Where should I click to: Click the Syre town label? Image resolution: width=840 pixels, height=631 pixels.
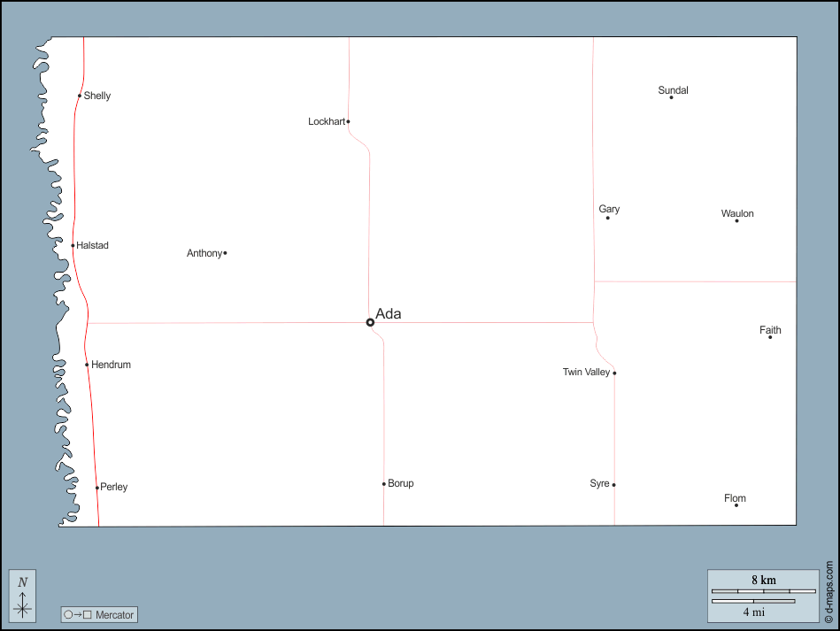pyautogui.click(x=599, y=483)
